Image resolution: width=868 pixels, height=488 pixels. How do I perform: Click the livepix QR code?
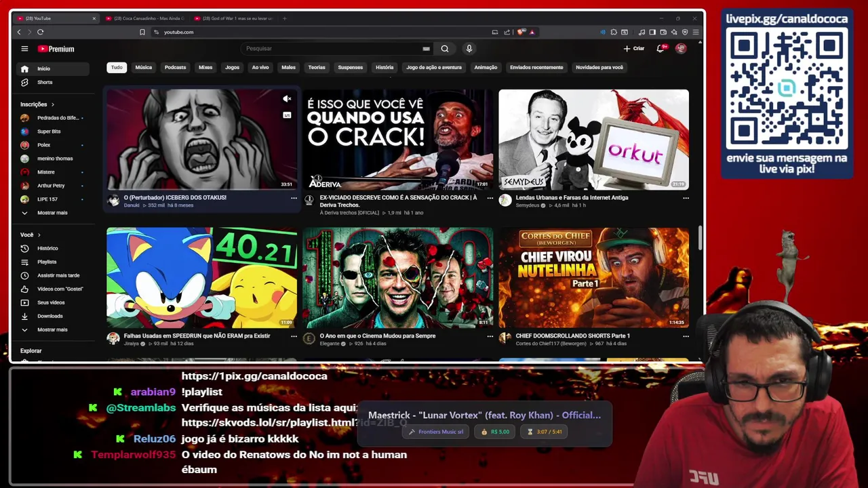787,89
